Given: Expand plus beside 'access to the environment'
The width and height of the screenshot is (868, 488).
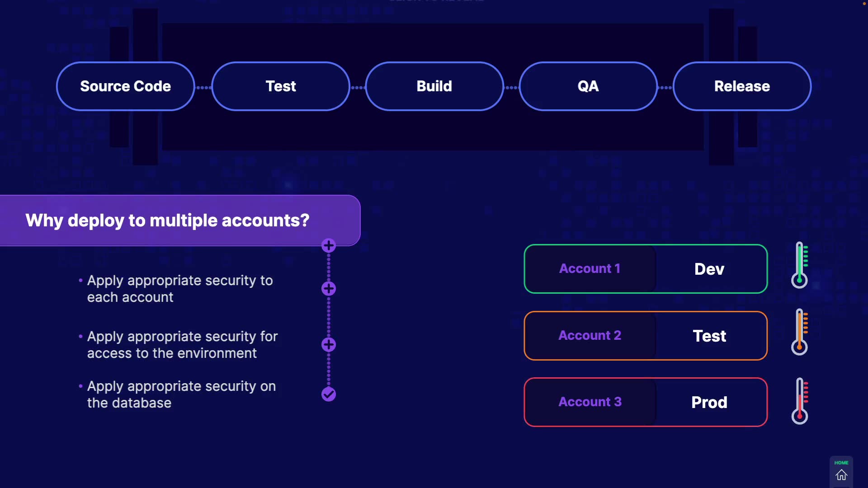Looking at the screenshot, I should pos(329,345).
